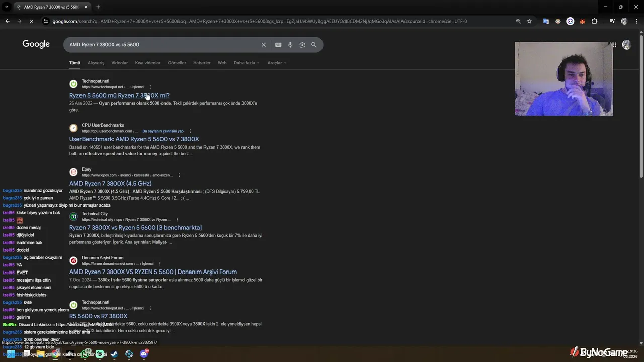644x362 pixels.
Task: Open "Ryzen 7 3800X vs Ryzen 5 5600 [3 benchmarkta]" link
Action: (135, 228)
